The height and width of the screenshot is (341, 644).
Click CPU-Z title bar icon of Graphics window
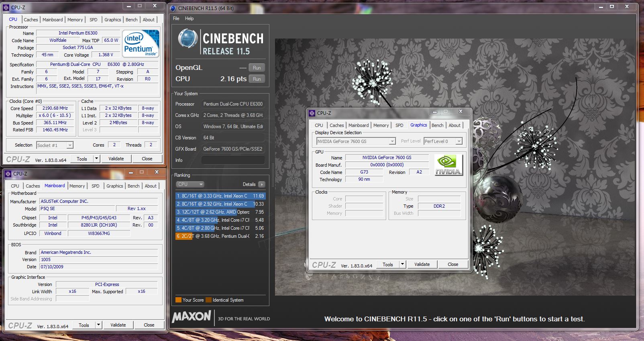pyautogui.click(x=312, y=113)
